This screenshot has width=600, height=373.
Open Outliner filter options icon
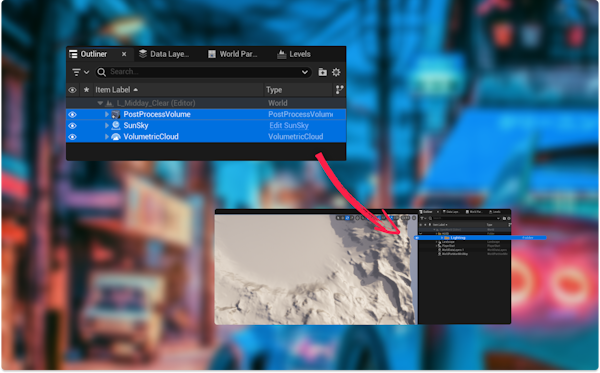[x=80, y=72]
